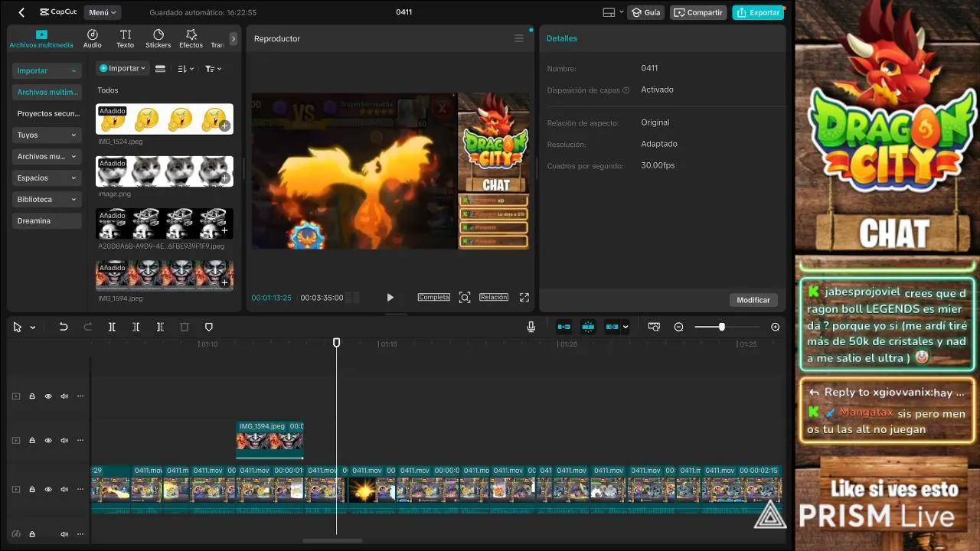Toggle auto snapping in timeline toolbar
This screenshot has height=551, width=980.
[588, 327]
